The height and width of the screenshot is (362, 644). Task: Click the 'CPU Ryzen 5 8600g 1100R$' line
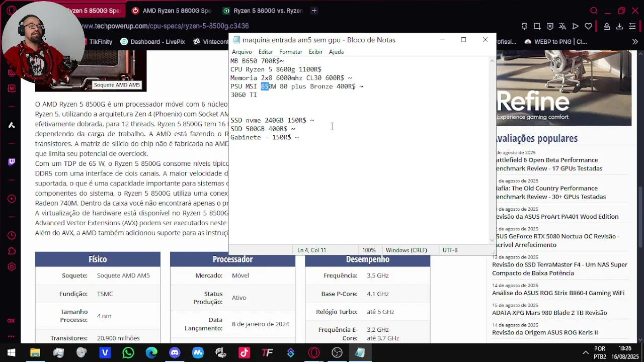(276, 69)
